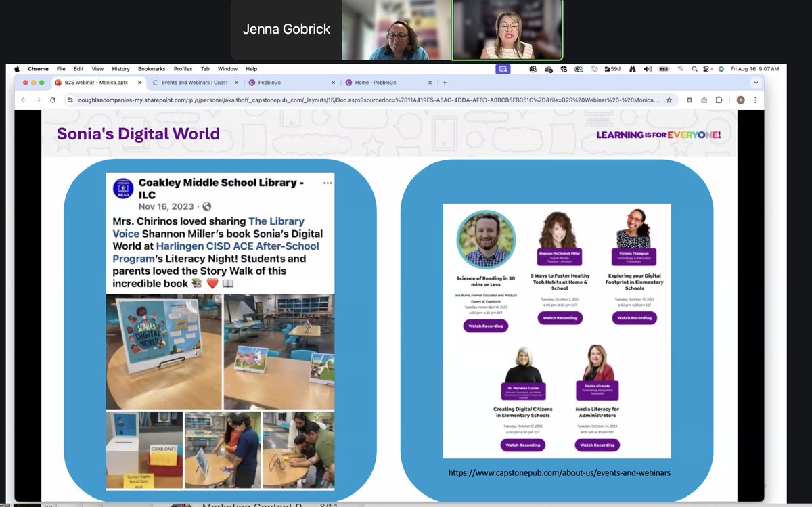
Task: Open the Wi-Fi status menu
Action: click(681, 69)
